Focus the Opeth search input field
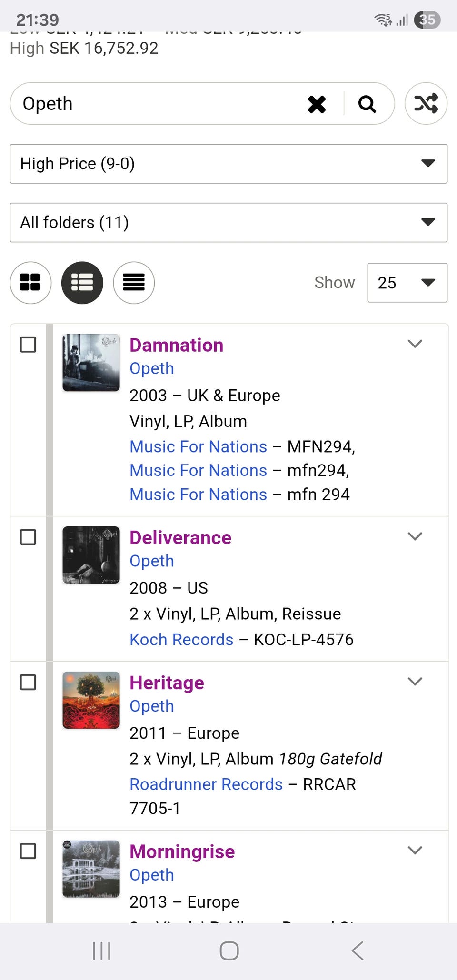This screenshot has height=980, width=457. pyautogui.click(x=157, y=104)
